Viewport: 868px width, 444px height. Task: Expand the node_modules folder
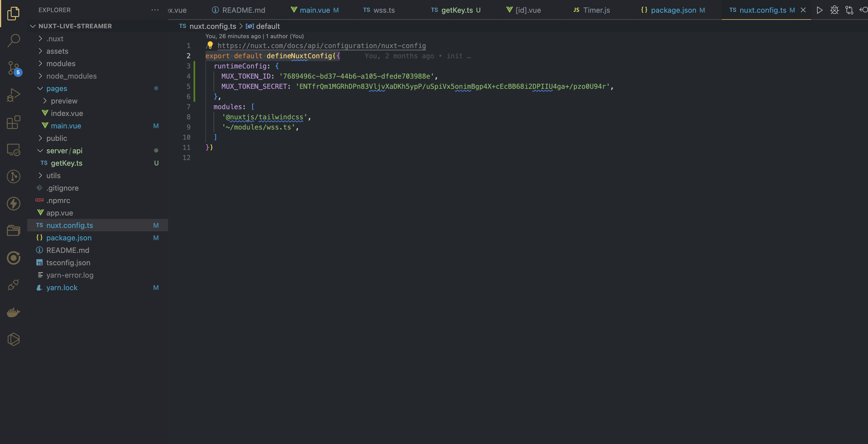click(x=97, y=76)
